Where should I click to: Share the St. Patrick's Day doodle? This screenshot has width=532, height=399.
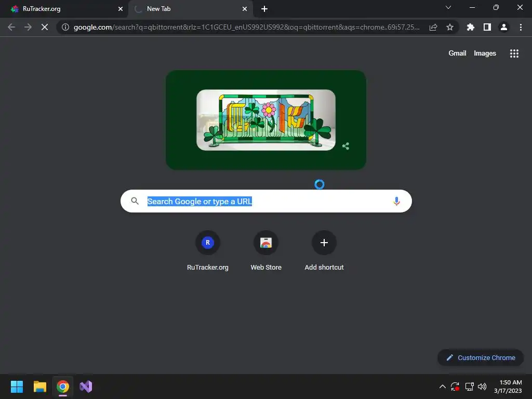tap(345, 146)
